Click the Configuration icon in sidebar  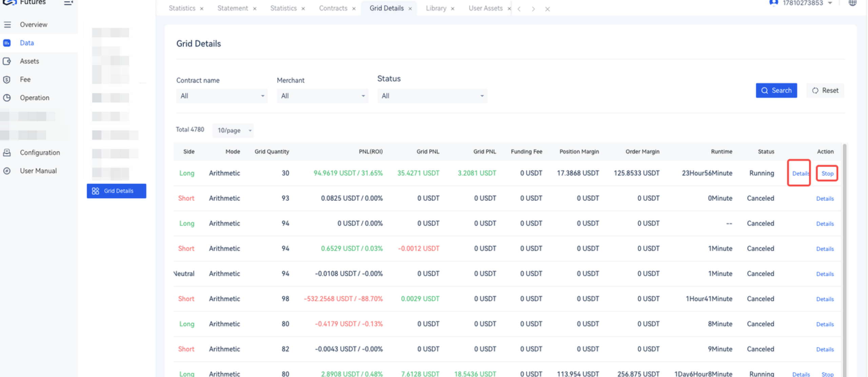(7, 153)
